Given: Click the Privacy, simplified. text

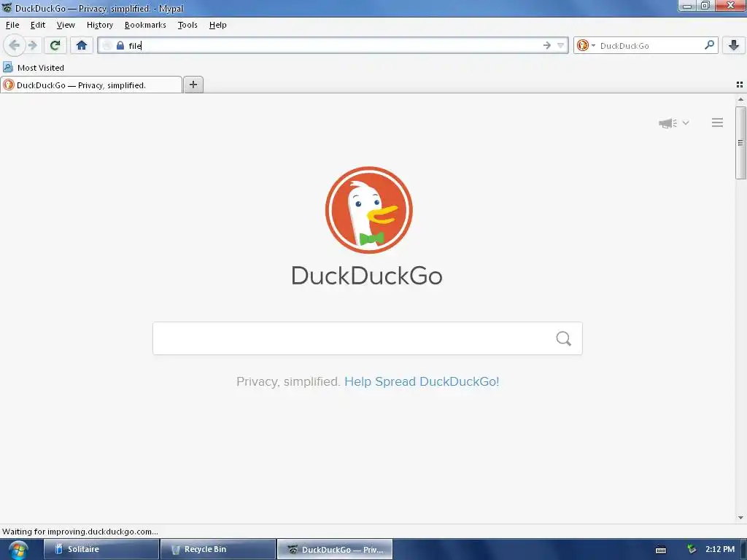Looking at the screenshot, I should click(x=288, y=381).
